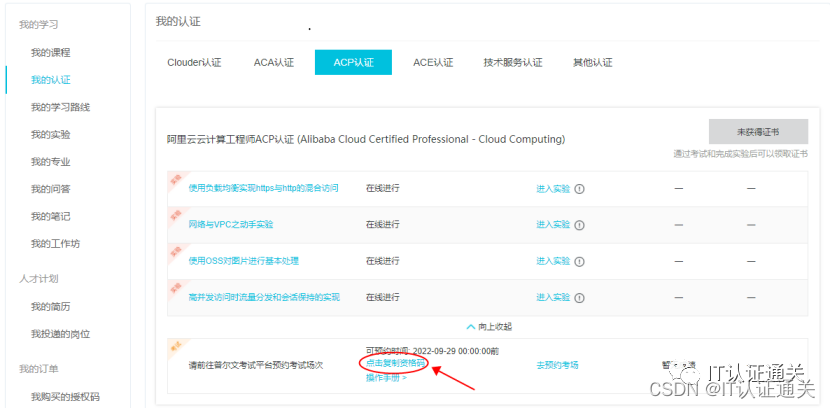Viewport: 831px width, 409px height.
Task: Click 点击复制资格码 link
Action: (x=395, y=364)
